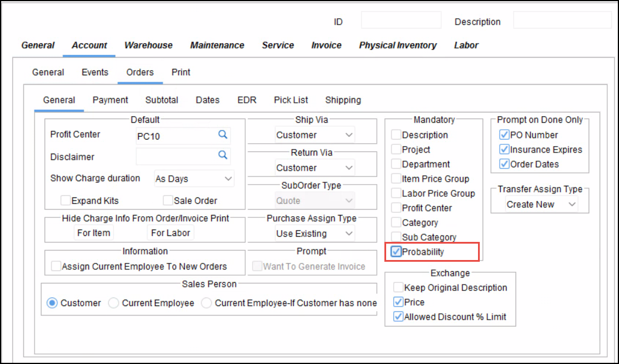The width and height of the screenshot is (619, 364).
Task: Uncheck the PO Number checkbox
Action: tap(504, 135)
